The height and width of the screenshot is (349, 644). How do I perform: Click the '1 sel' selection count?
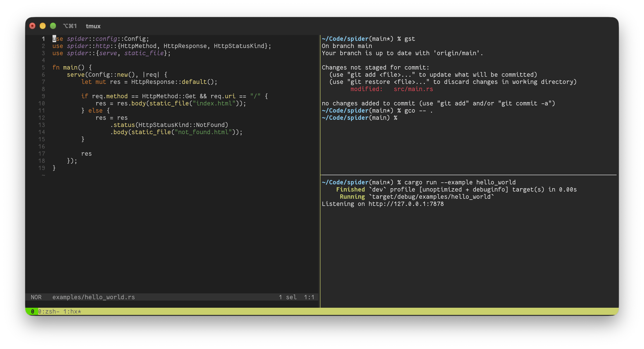[x=288, y=297]
